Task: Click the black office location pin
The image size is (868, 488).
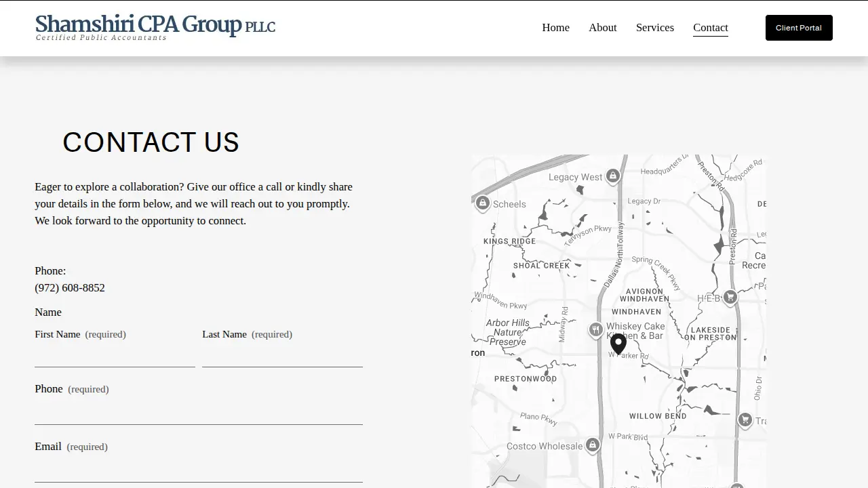Action: [618, 344]
